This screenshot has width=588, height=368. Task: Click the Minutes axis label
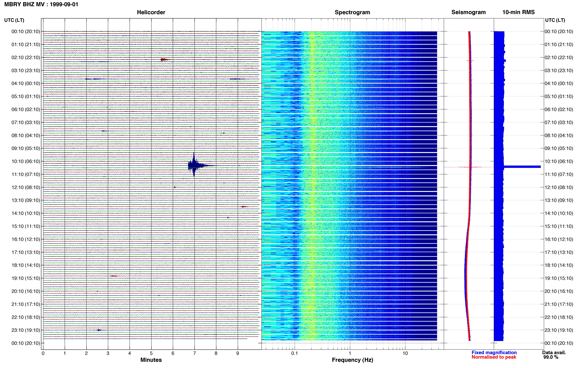pyautogui.click(x=151, y=360)
